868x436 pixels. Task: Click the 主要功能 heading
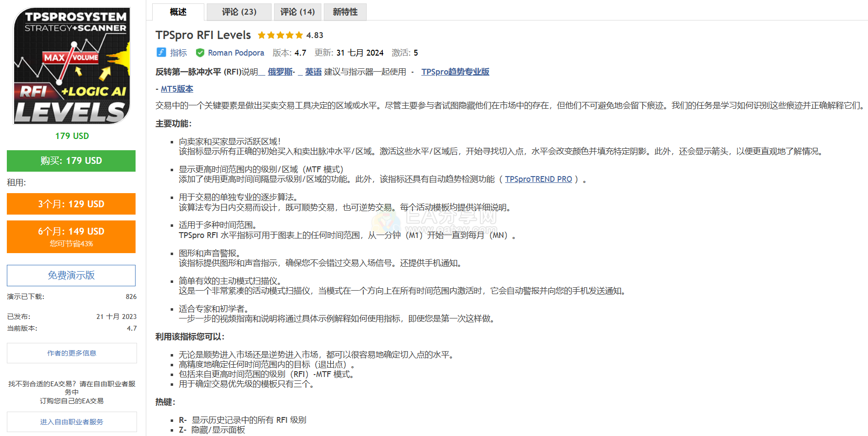174,123
